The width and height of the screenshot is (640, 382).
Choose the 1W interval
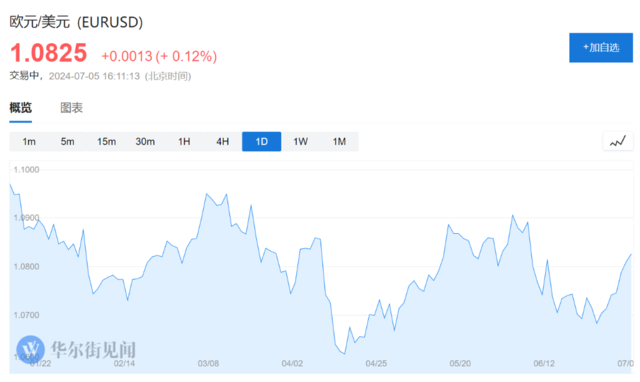(x=300, y=142)
